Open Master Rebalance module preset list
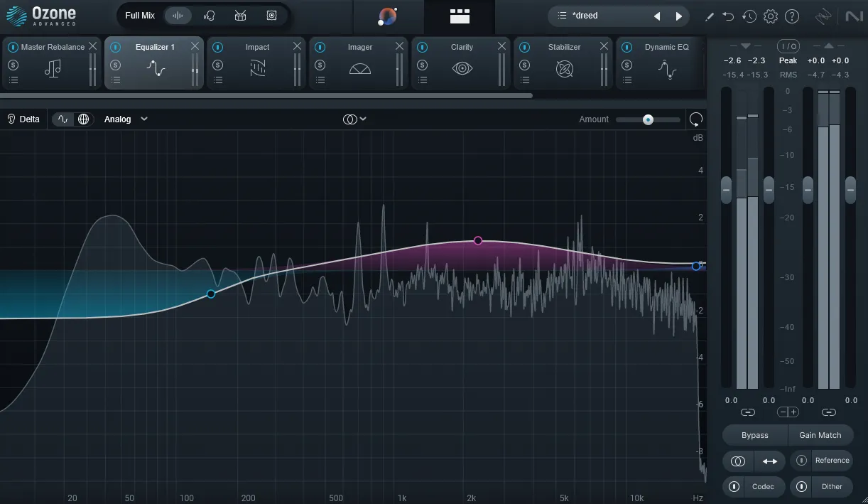Viewport: 868px width, 504px height. [13, 80]
